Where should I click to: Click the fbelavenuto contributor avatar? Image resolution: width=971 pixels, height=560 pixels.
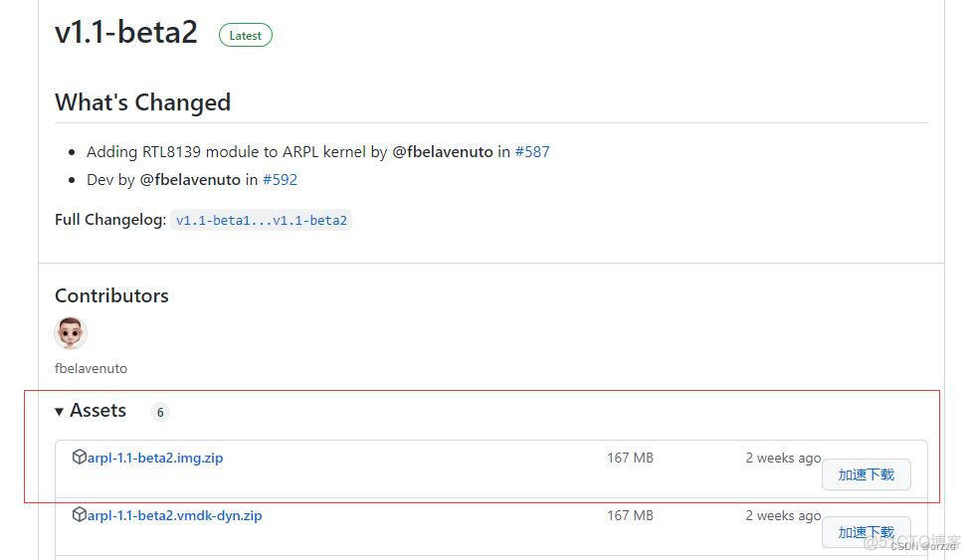click(x=71, y=333)
